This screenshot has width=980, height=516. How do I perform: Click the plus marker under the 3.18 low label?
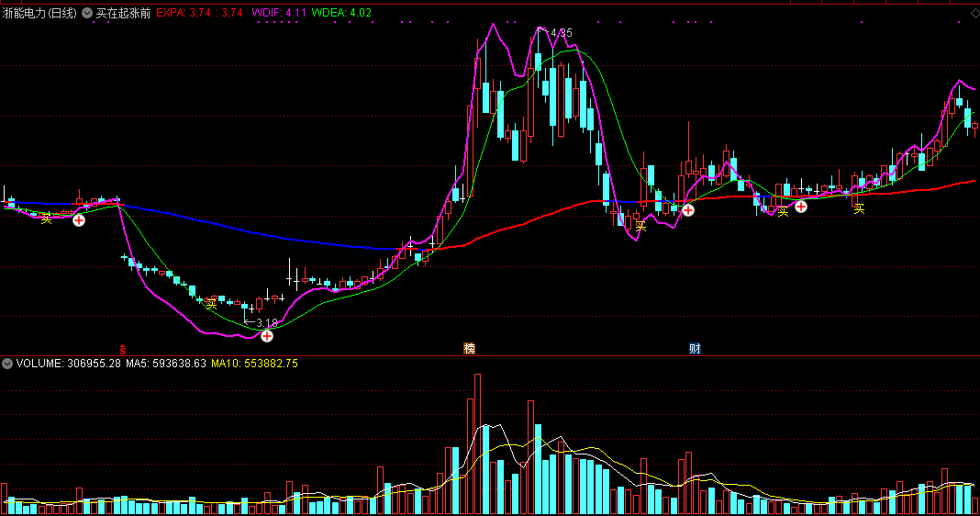point(267,336)
